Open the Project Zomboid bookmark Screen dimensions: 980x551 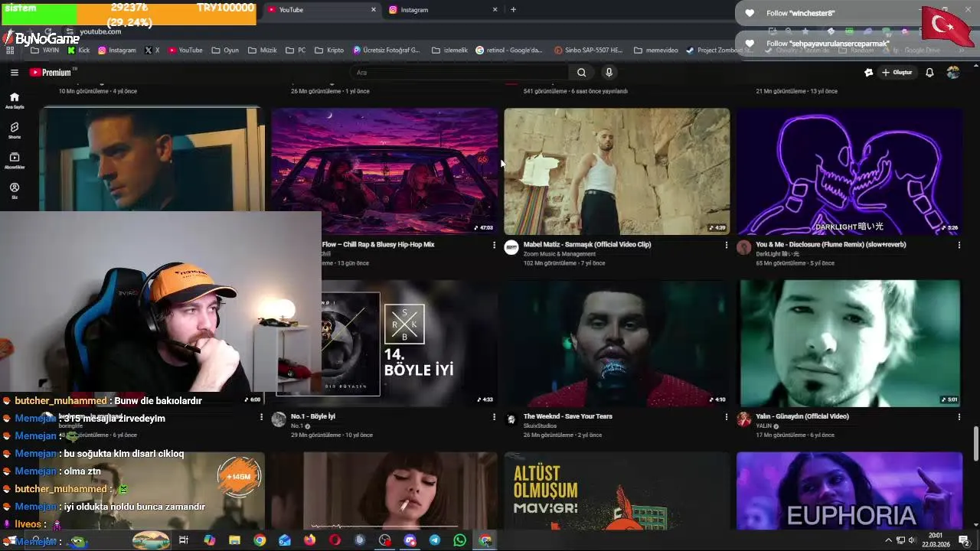point(719,51)
